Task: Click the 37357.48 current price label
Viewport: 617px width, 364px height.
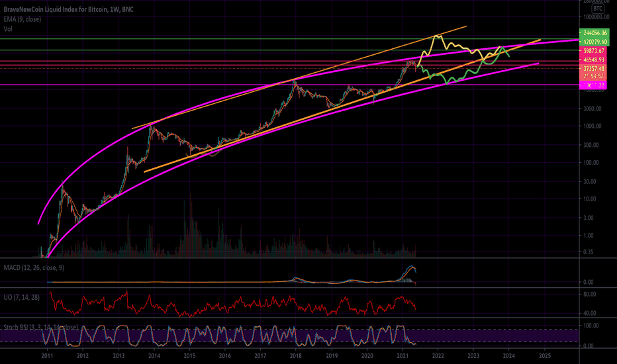Action: (593, 68)
